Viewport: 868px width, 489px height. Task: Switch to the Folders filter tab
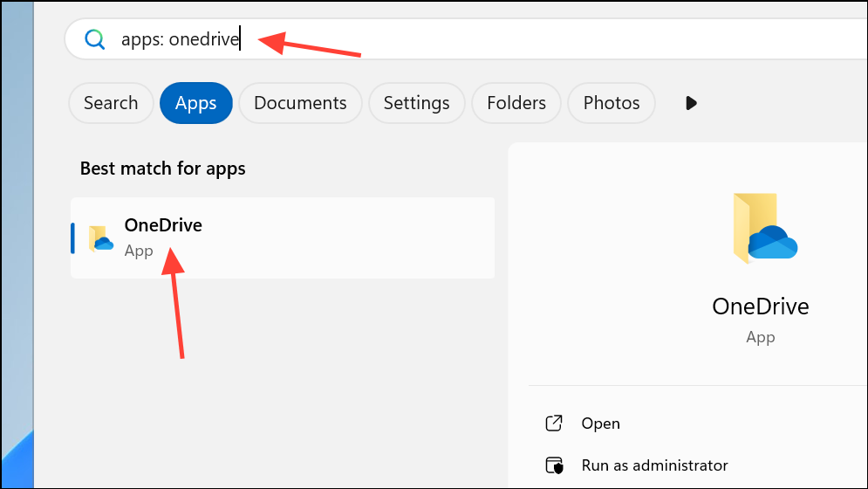516,103
